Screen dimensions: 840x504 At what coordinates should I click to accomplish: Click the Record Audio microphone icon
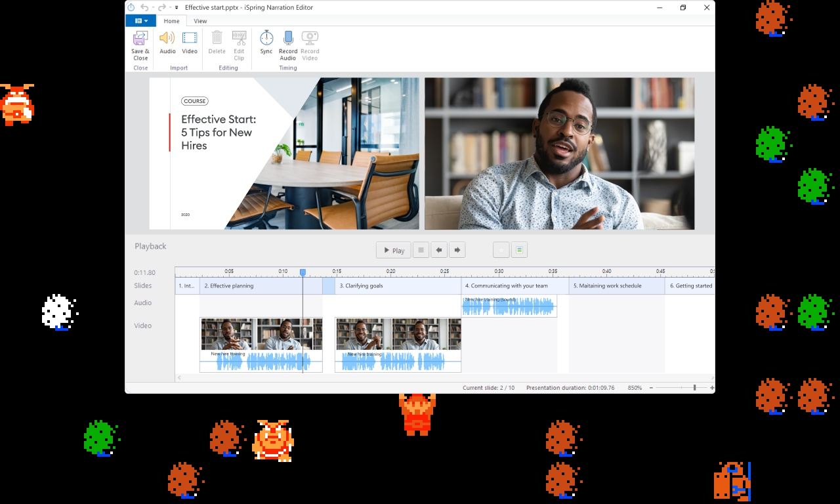288,39
